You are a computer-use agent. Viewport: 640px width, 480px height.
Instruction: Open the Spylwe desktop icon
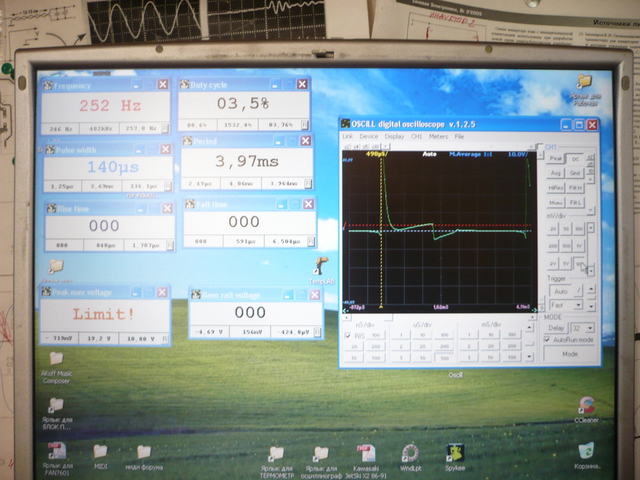tap(454, 453)
